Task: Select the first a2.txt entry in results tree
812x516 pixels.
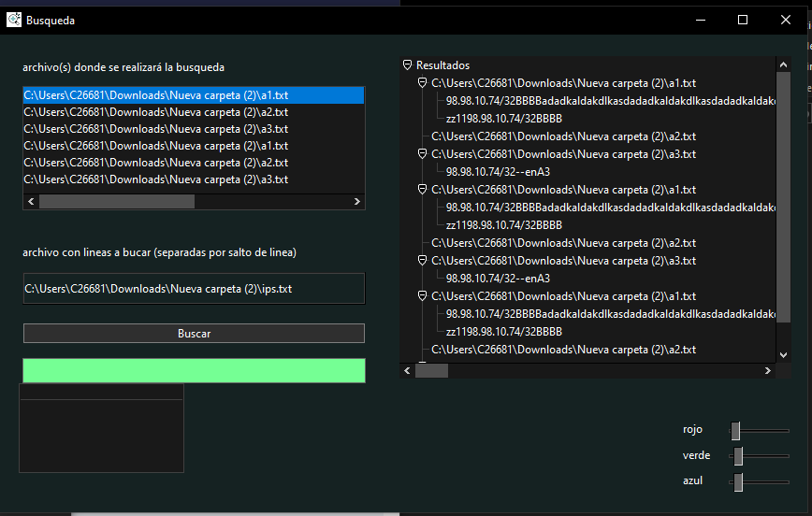Action: tap(563, 136)
